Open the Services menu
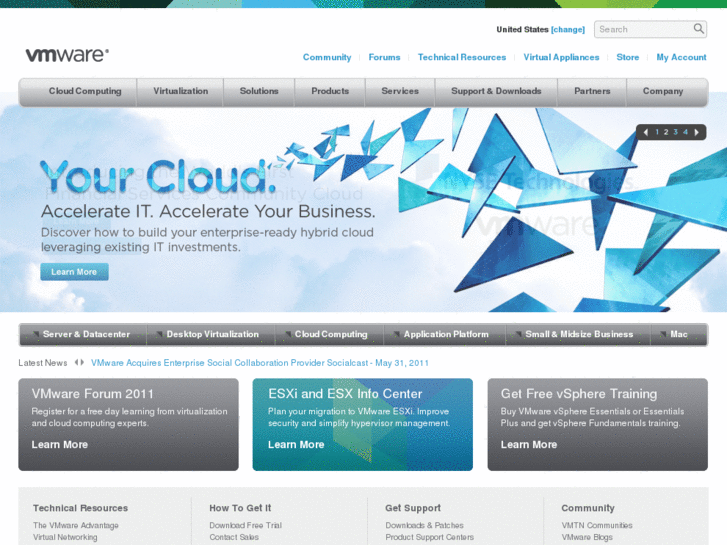 400,91
